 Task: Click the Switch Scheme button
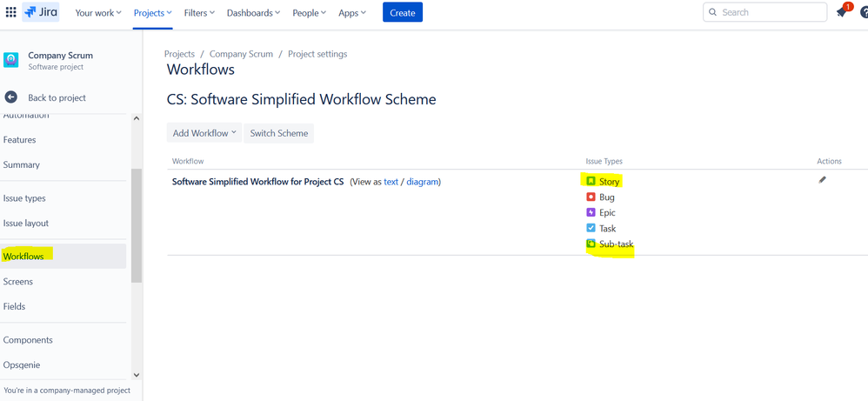click(278, 133)
